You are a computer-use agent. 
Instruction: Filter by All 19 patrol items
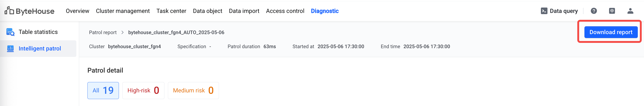pyautogui.click(x=103, y=91)
